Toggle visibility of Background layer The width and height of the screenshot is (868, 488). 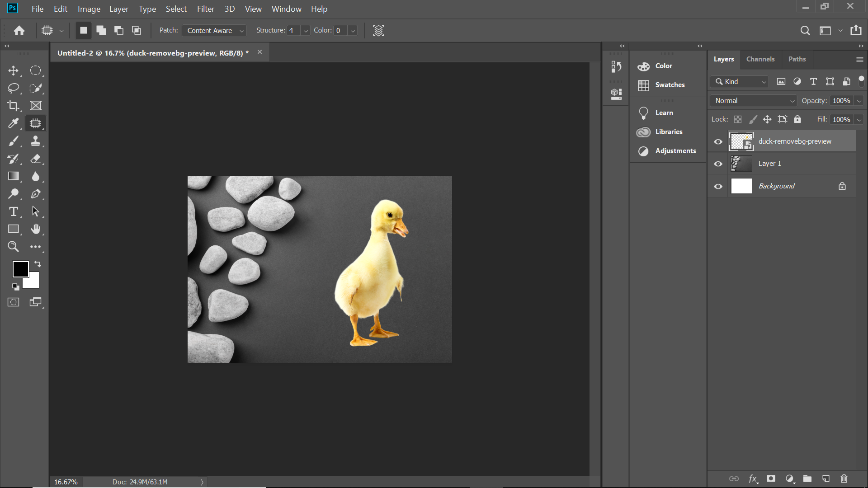[x=718, y=186]
